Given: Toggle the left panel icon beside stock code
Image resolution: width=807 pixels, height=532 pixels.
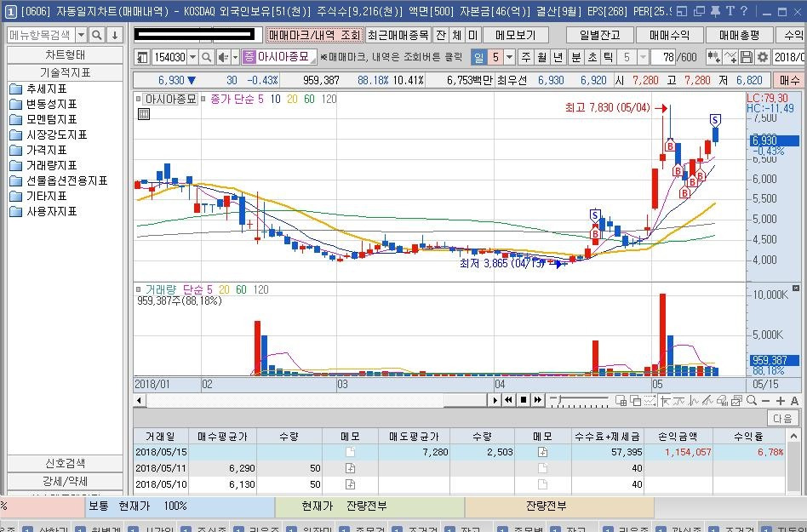Looking at the screenshot, I should point(142,57).
